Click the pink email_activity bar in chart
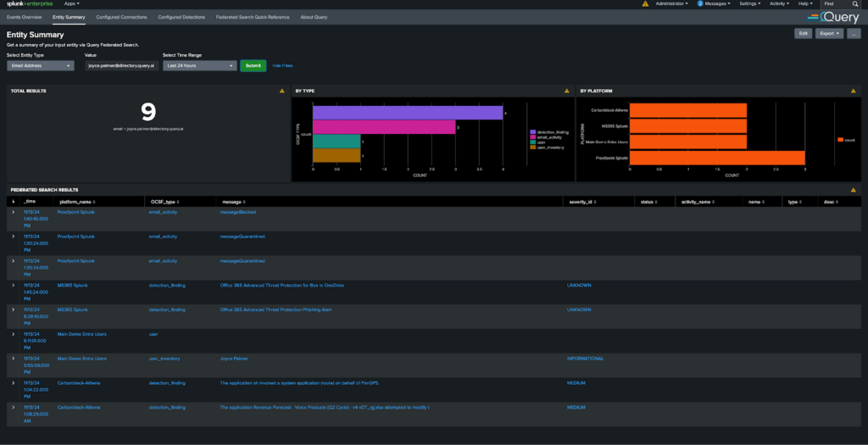The height and width of the screenshot is (445, 868). click(x=384, y=127)
